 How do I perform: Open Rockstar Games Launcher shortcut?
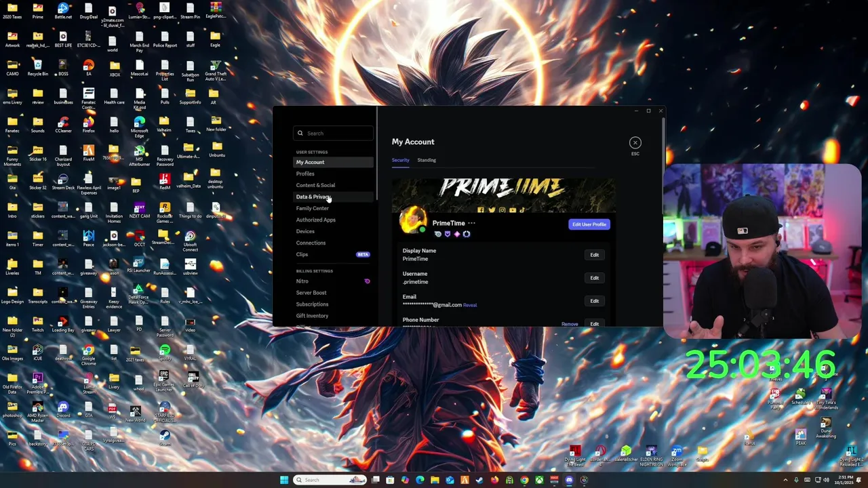(165, 212)
